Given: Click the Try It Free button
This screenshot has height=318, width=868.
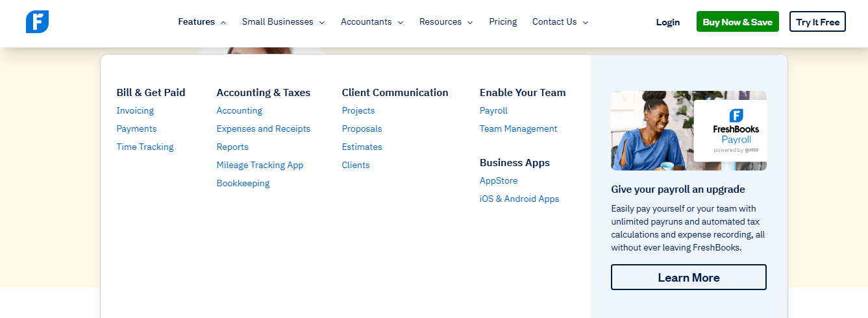Looking at the screenshot, I should coord(817,21).
